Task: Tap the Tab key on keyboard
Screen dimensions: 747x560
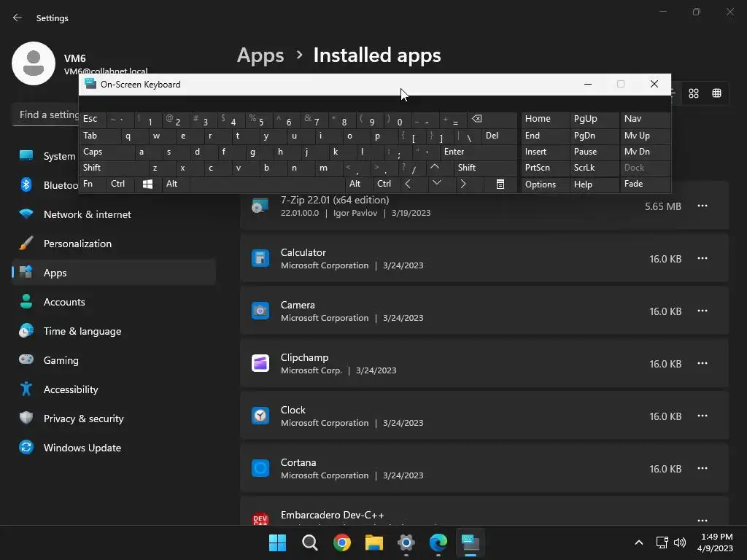Action: coord(99,136)
